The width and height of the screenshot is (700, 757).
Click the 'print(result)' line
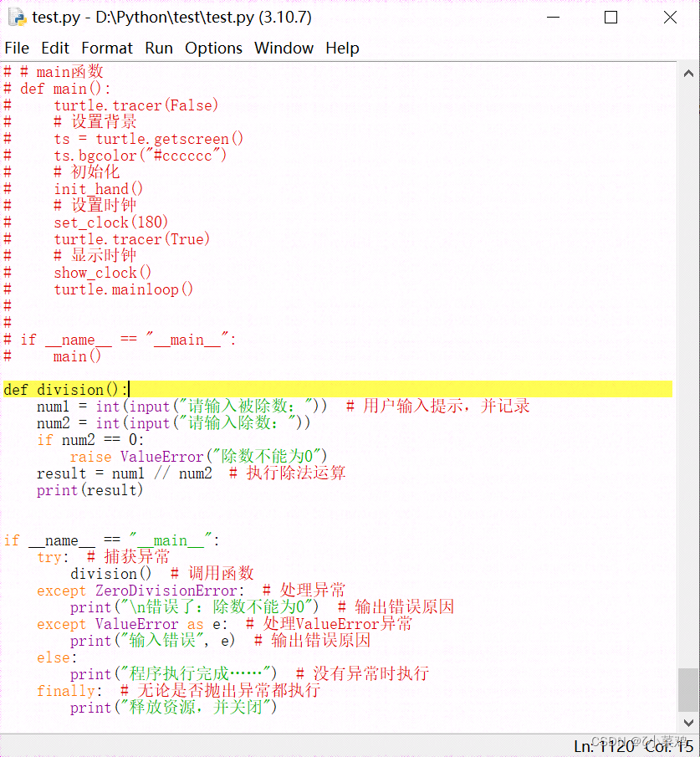89,490
